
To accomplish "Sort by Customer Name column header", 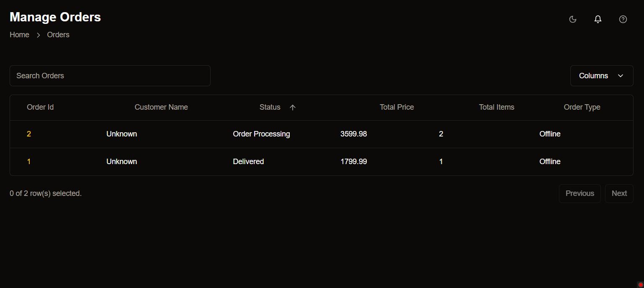I will pos(161,107).
